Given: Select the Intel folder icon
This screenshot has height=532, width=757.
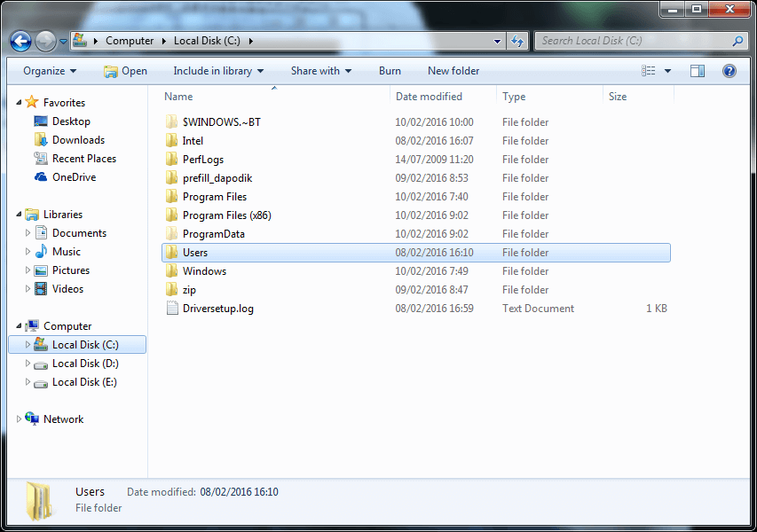Looking at the screenshot, I should pyautogui.click(x=171, y=141).
